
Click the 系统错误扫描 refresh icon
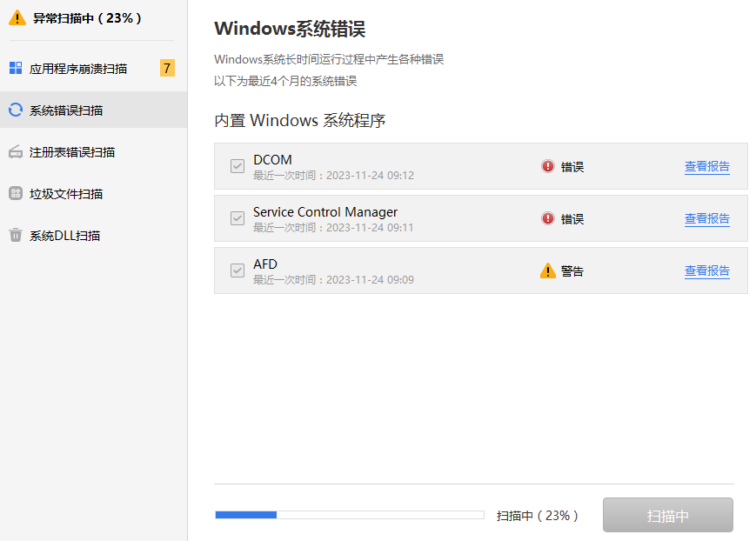[16, 110]
